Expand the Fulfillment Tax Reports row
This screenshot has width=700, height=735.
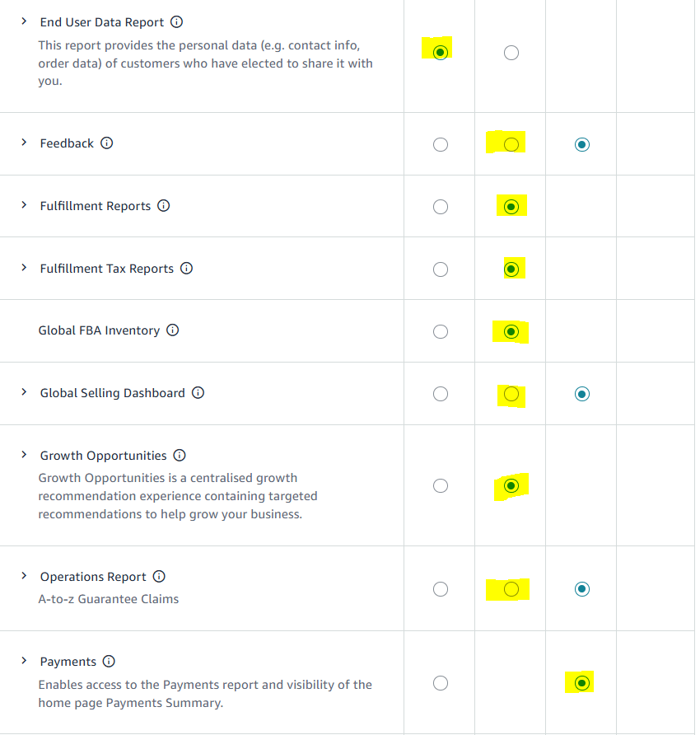pyautogui.click(x=24, y=268)
